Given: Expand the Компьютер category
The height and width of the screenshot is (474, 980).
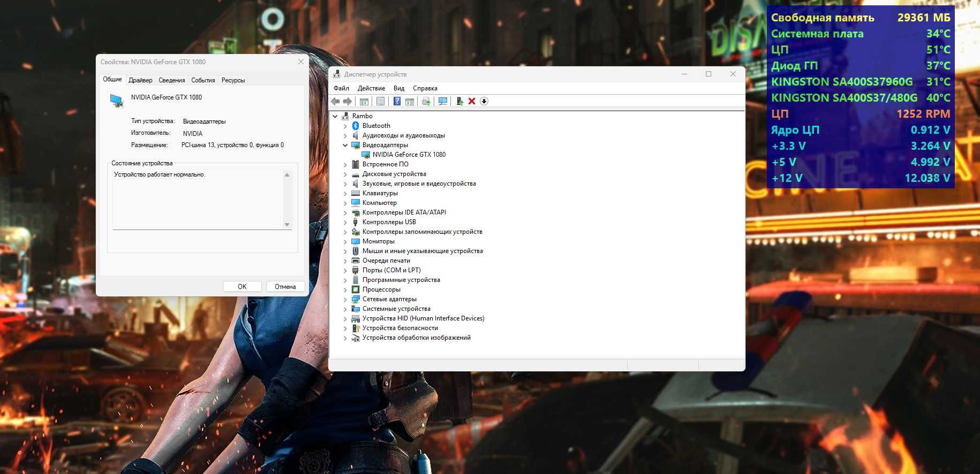Looking at the screenshot, I should pos(345,203).
